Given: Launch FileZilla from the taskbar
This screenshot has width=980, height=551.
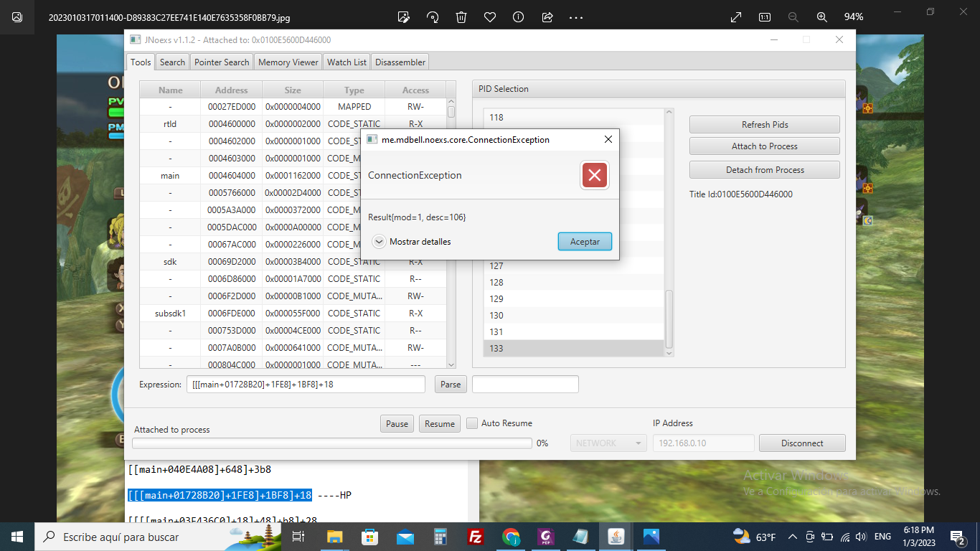Looking at the screenshot, I should pyautogui.click(x=475, y=537).
